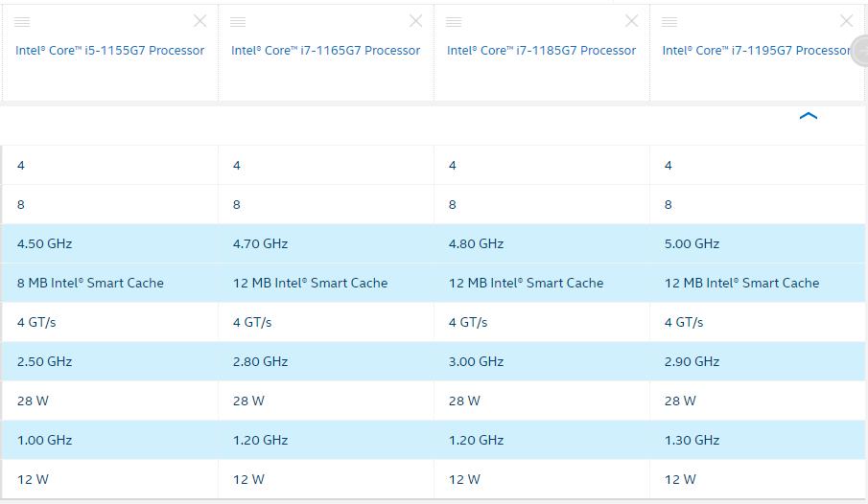Open the Intel Core i7-1185G7 Processor link
The width and height of the screenshot is (868, 504).
pyautogui.click(x=541, y=51)
